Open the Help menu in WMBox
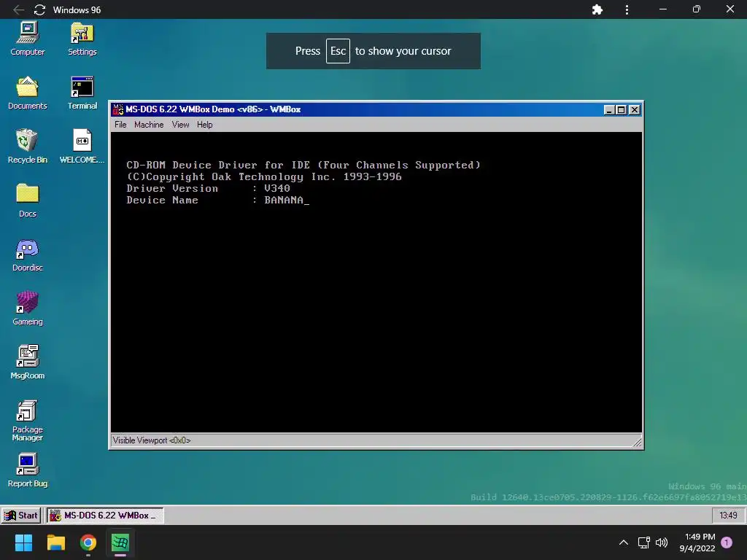 tap(205, 125)
